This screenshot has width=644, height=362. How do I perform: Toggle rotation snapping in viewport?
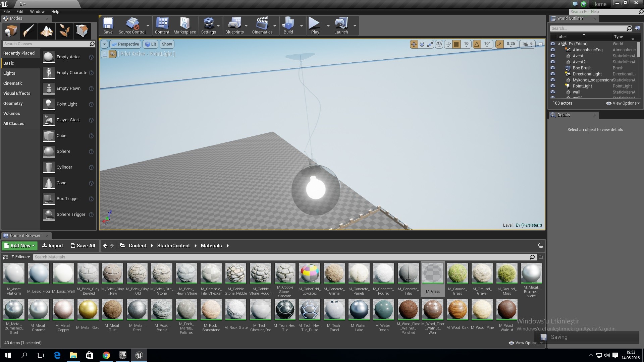click(x=477, y=44)
